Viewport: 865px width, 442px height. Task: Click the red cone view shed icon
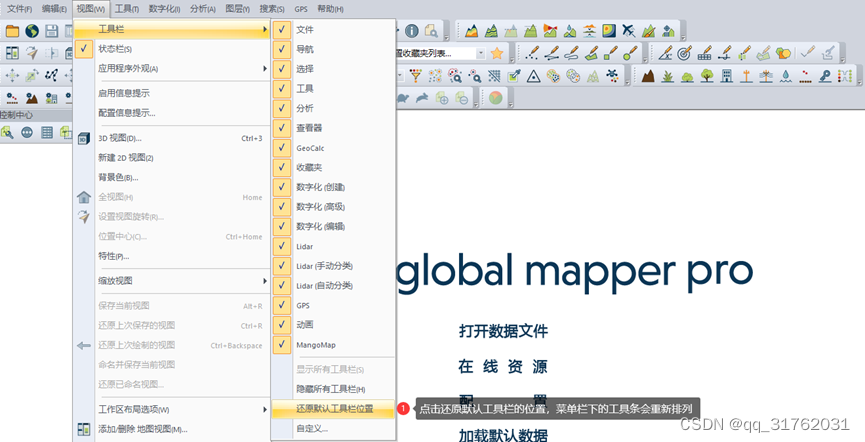(x=551, y=30)
